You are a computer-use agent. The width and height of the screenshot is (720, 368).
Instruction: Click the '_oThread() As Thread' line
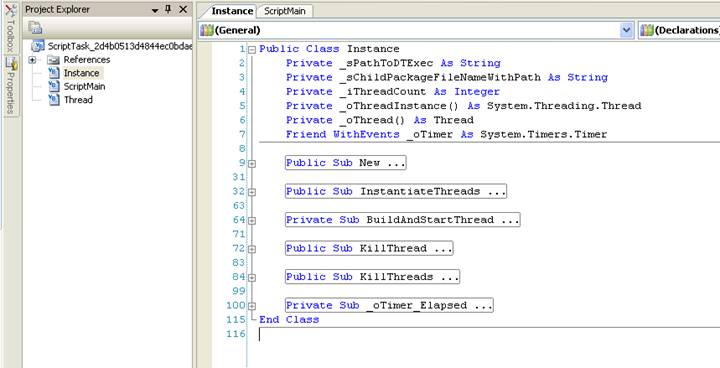click(379, 120)
